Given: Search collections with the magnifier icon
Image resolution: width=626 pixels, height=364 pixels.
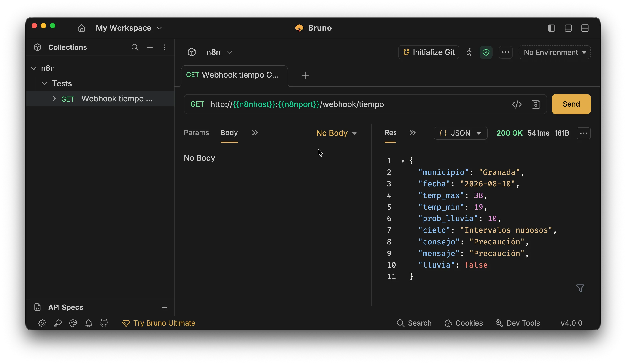Looking at the screenshot, I should click(x=135, y=47).
